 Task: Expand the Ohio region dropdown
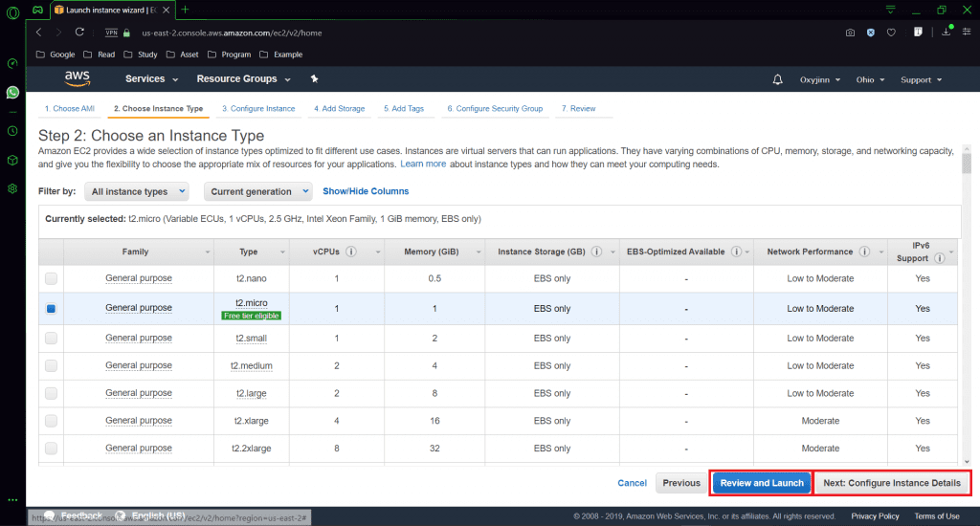869,79
